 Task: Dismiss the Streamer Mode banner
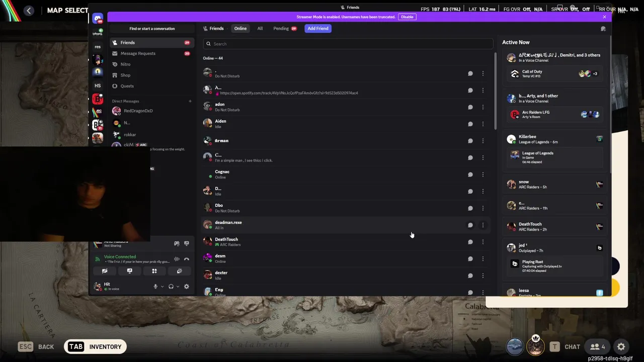point(604,17)
